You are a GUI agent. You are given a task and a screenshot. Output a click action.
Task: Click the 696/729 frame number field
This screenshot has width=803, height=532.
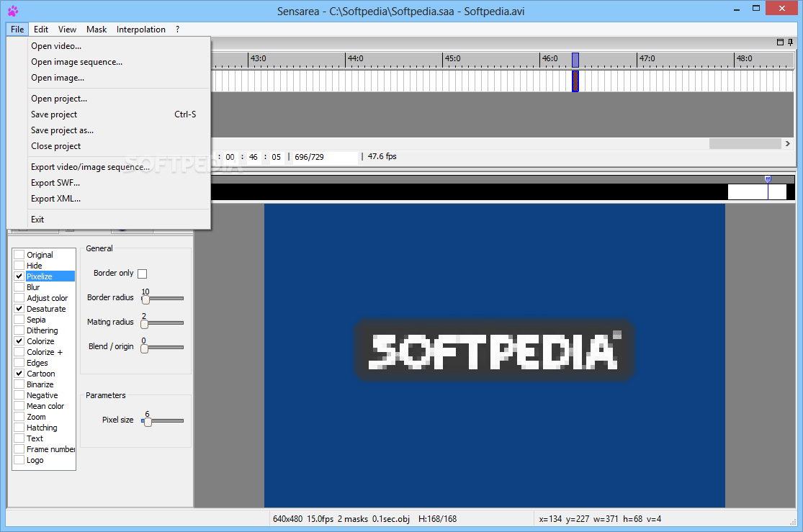pyautogui.click(x=326, y=157)
